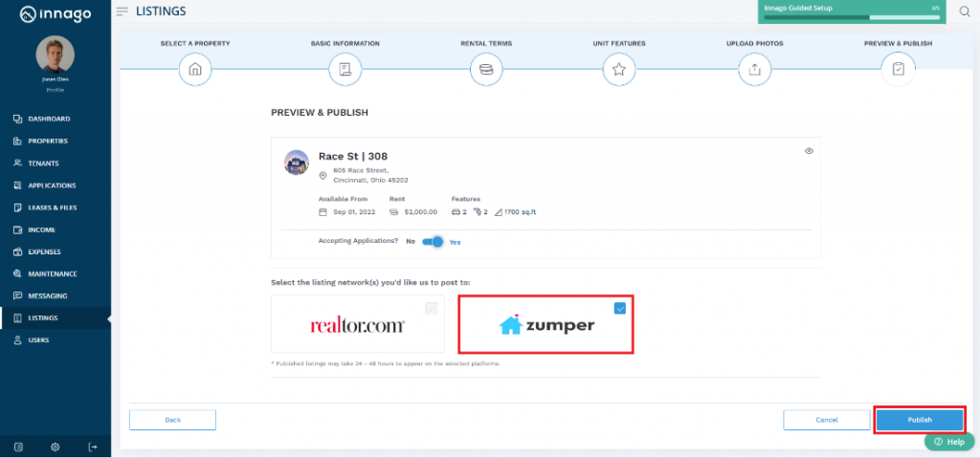980x458 pixels.
Task: Navigate to Tenants in sidebar
Action: pyautogui.click(x=45, y=164)
